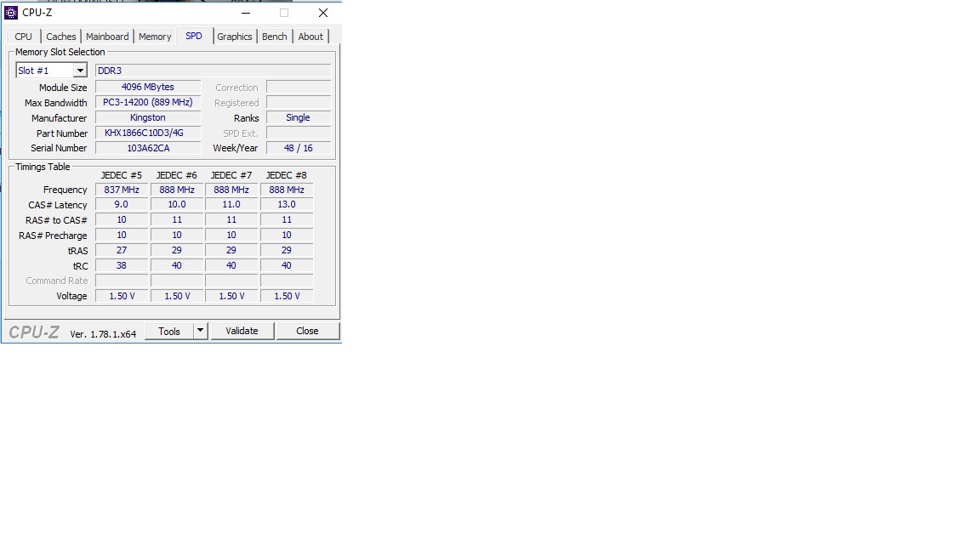This screenshot has width=980, height=551.
Task: Switch to the CPU tab
Action: click(x=23, y=37)
